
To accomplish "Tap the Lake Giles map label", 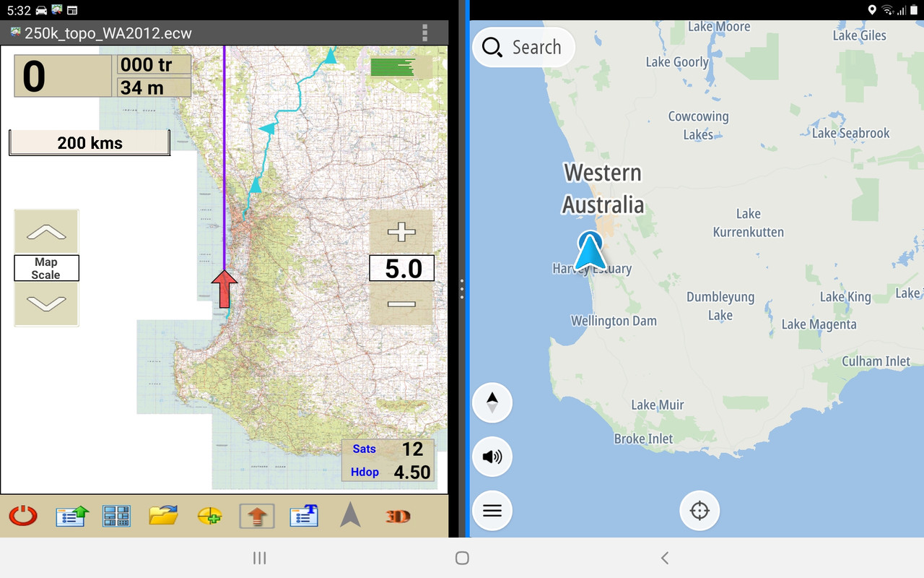I will [x=859, y=35].
